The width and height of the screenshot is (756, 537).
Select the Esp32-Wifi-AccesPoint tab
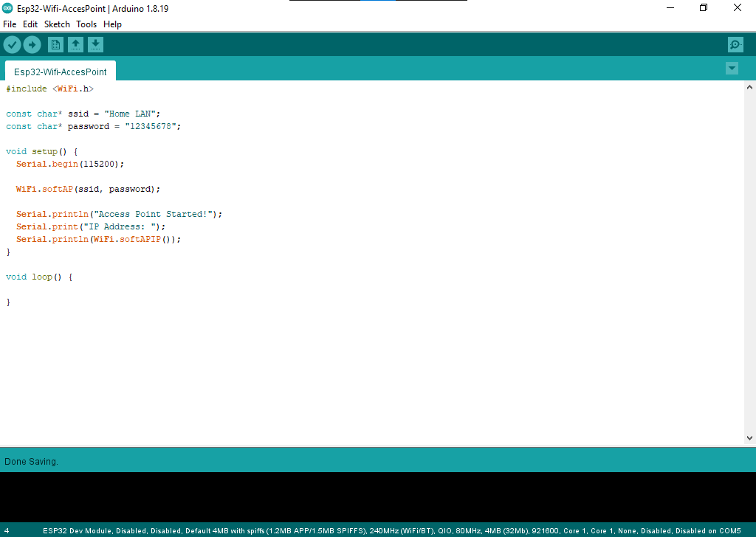click(61, 72)
